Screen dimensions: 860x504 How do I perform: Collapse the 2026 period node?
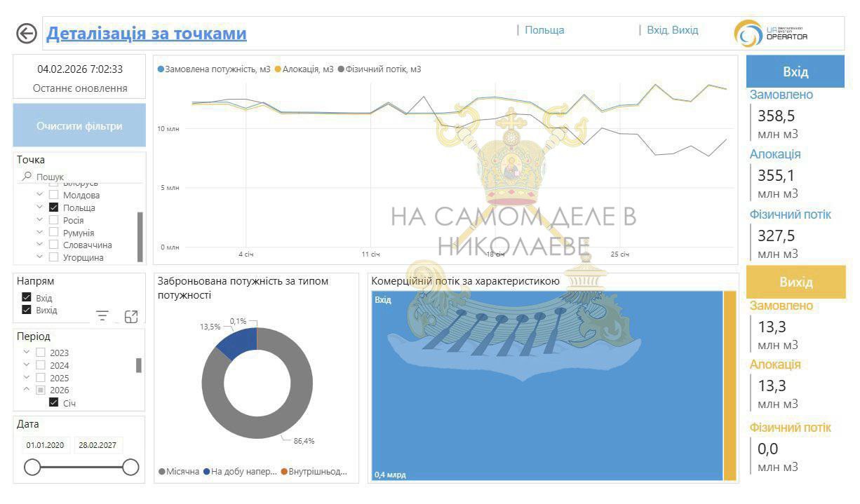click(27, 390)
